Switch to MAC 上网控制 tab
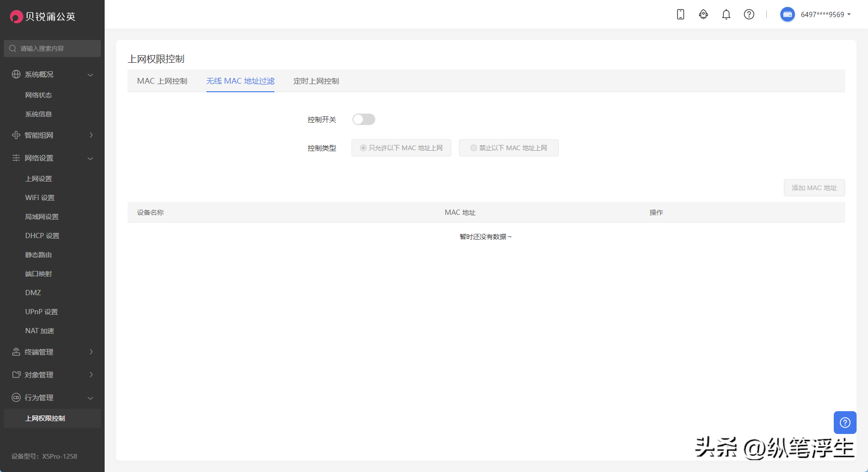Screen dimensions: 868x472 coord(162,81)
